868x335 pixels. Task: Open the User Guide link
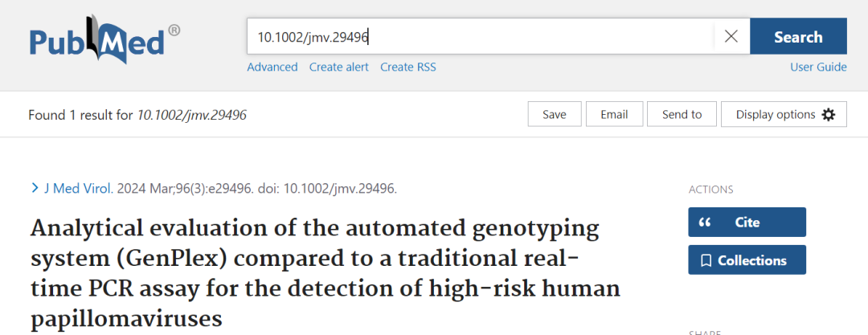pos(818,67)
